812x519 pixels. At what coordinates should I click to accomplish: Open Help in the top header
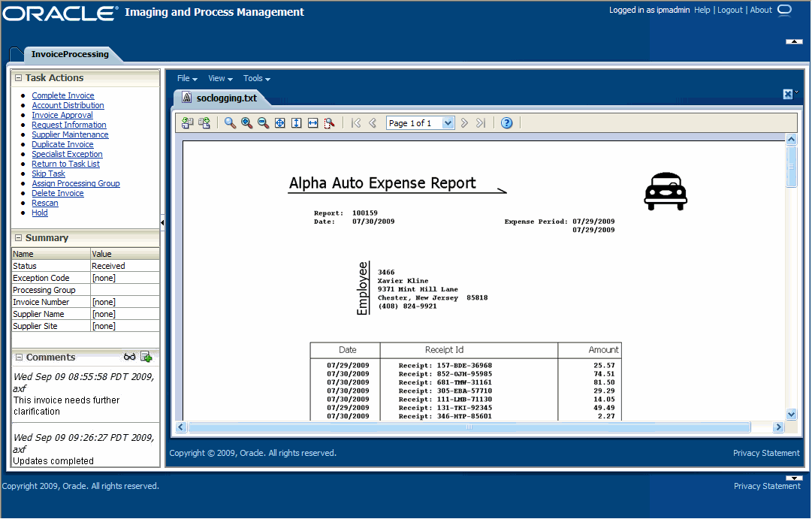[702, 10]
